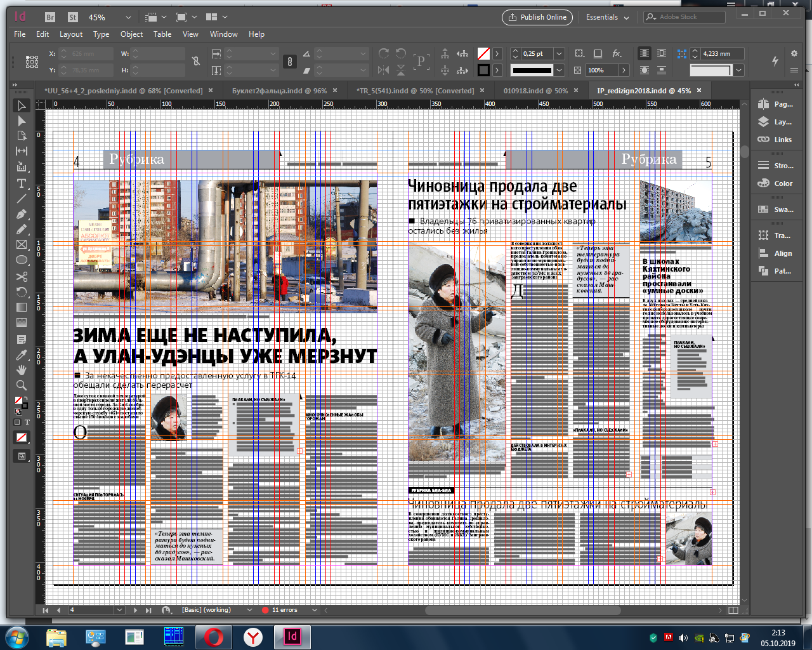The image size is (812, 650).
Task: Click the Apply None swatch in toolbox
Action: click(x=22, y=437)
